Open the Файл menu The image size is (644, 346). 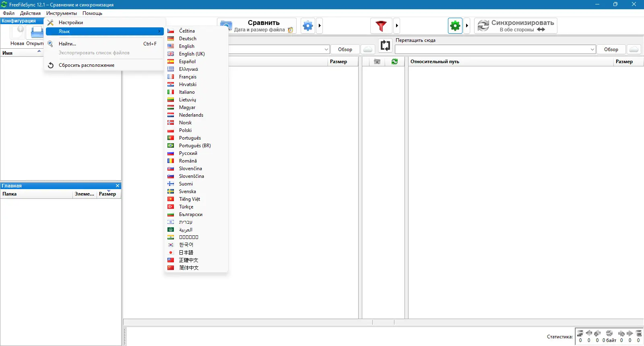pos(8,13)
